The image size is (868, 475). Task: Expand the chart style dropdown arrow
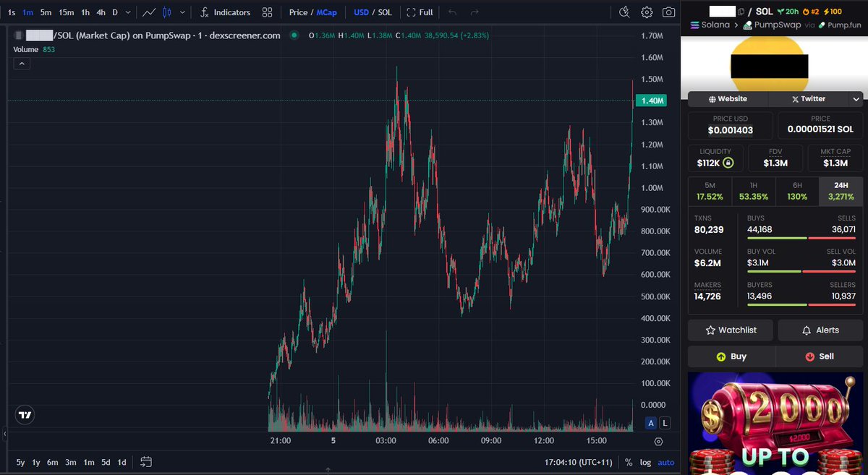pos(182,12)
